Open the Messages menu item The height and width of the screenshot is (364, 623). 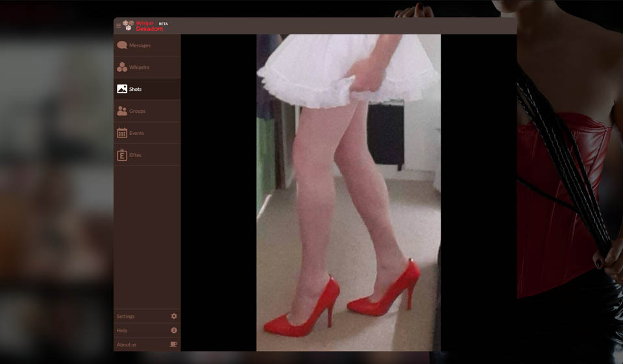140,45
